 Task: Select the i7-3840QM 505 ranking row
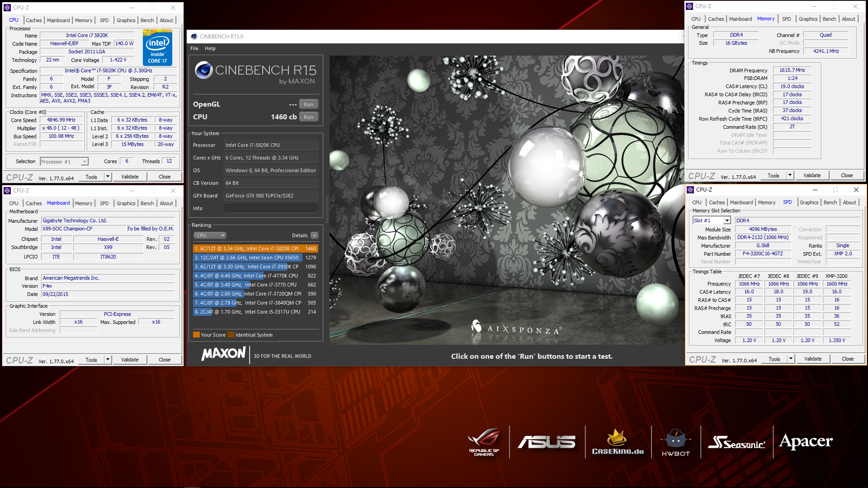[255, 303]
